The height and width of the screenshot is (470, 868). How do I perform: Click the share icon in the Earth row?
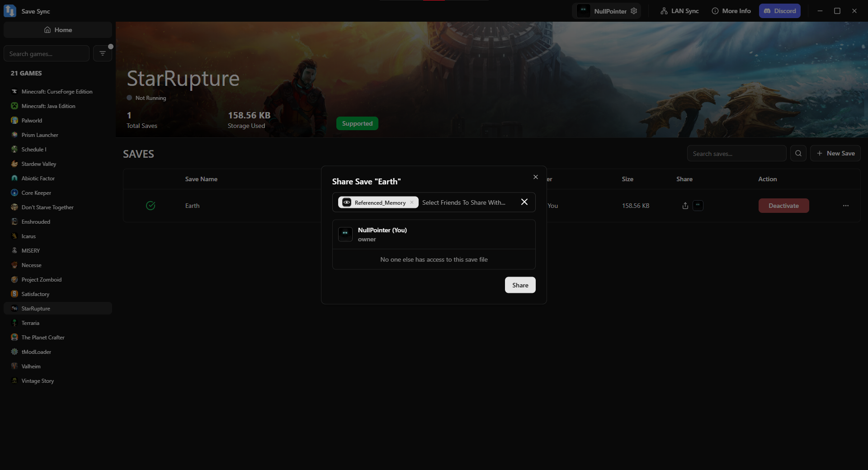click(x=685, y=206)
